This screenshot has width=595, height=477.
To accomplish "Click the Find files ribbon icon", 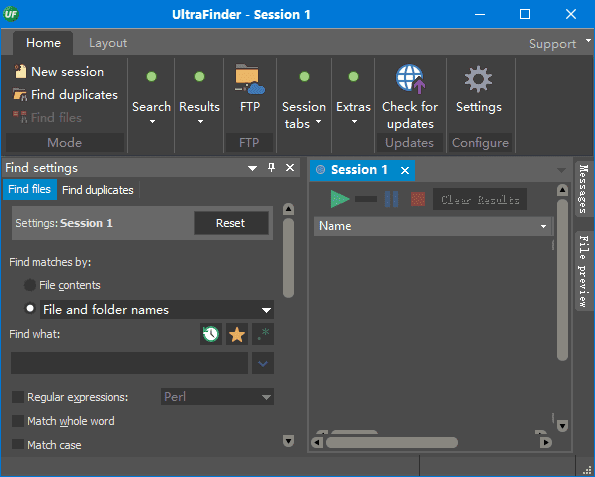I will click(x=20, y=117).
